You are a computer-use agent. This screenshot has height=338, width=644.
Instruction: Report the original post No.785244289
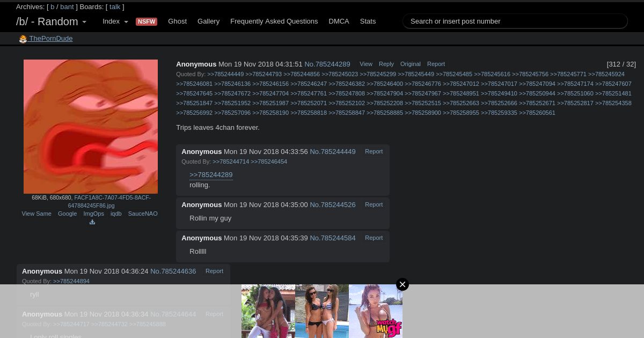click(x=436, y=64)
